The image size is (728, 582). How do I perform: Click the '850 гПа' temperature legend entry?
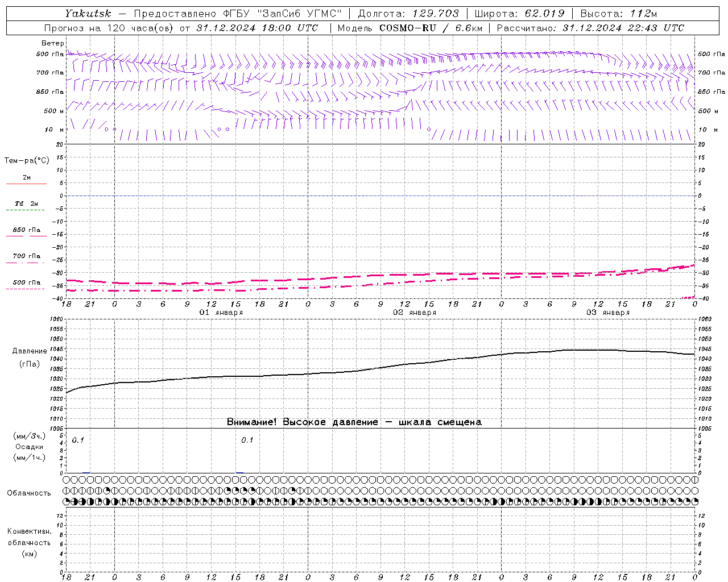tap(27, 230)
